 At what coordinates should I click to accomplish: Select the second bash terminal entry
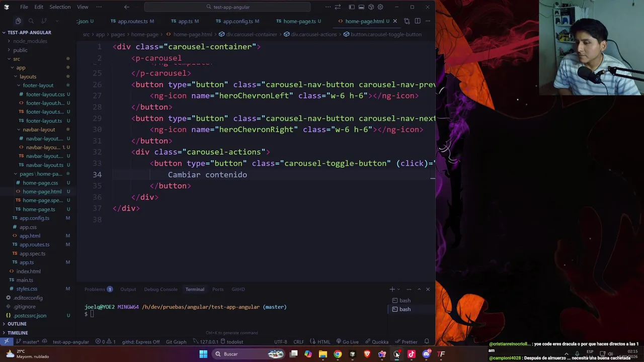click(411, 309)
